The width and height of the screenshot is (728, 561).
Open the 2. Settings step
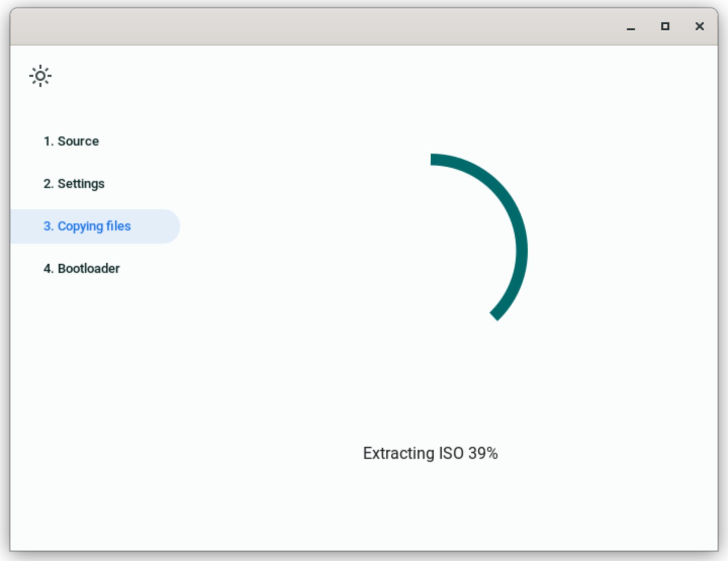74,183
